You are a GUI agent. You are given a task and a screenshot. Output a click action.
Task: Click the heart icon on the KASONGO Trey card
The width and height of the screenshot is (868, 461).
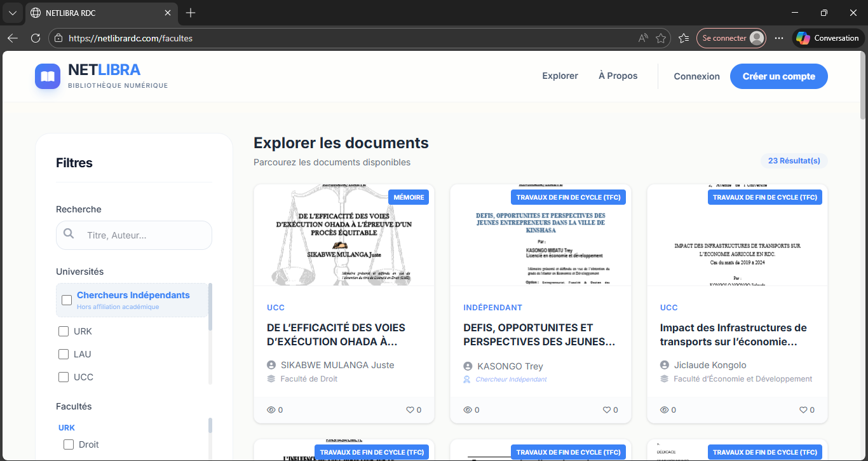coord(606,410)
